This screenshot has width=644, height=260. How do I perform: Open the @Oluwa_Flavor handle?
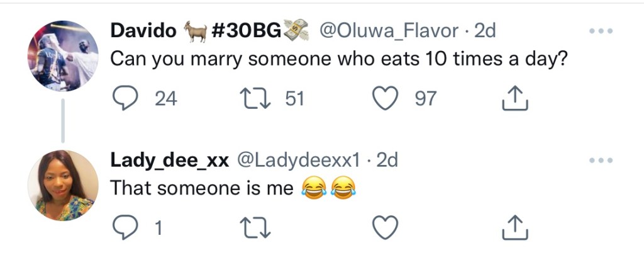[x=390, y=31]
